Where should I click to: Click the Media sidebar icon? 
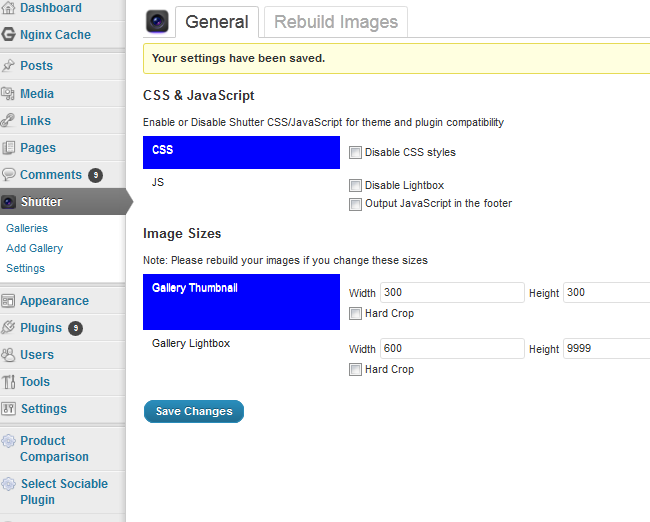tap(8, 93)
